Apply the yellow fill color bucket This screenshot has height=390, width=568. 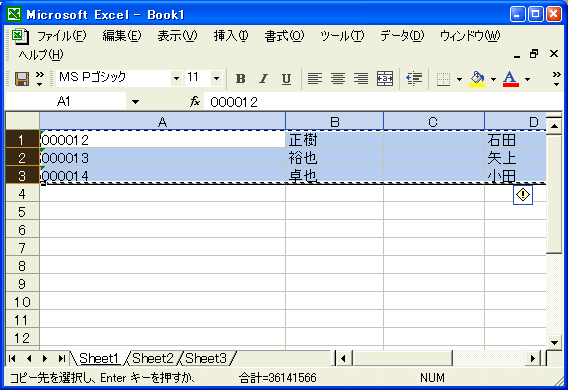click(x=477, y=79)
